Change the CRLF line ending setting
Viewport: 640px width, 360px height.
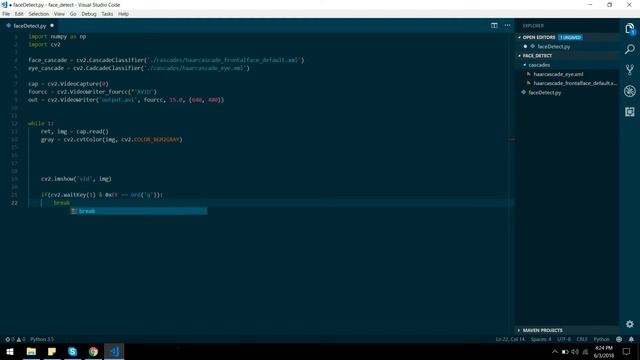(582, 339)
